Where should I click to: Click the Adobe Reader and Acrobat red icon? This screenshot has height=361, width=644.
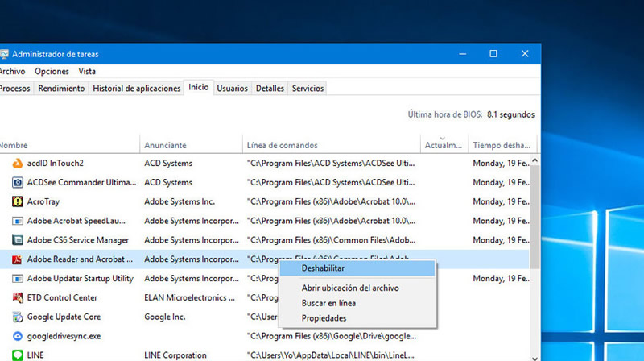pos(17,259)
